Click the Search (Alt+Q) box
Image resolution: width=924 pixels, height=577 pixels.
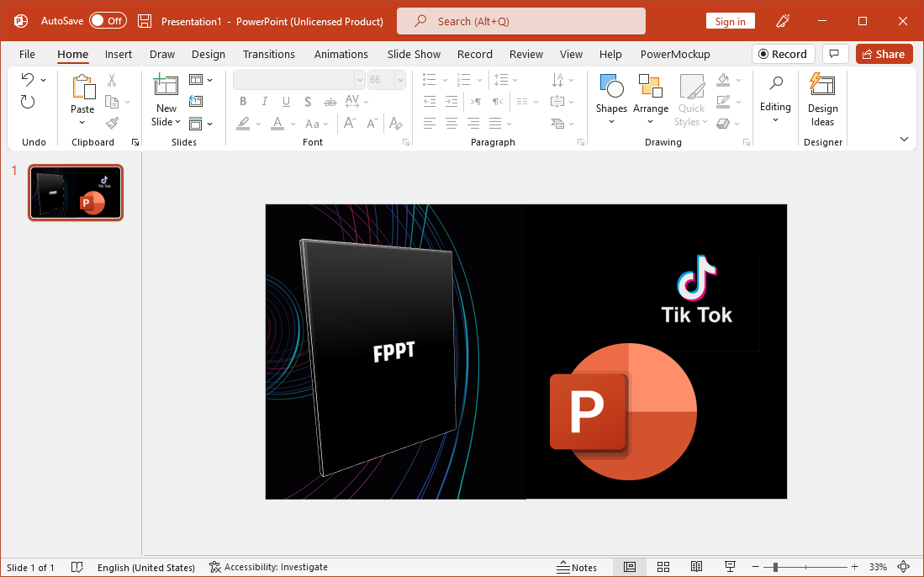(x=521, y=21)
